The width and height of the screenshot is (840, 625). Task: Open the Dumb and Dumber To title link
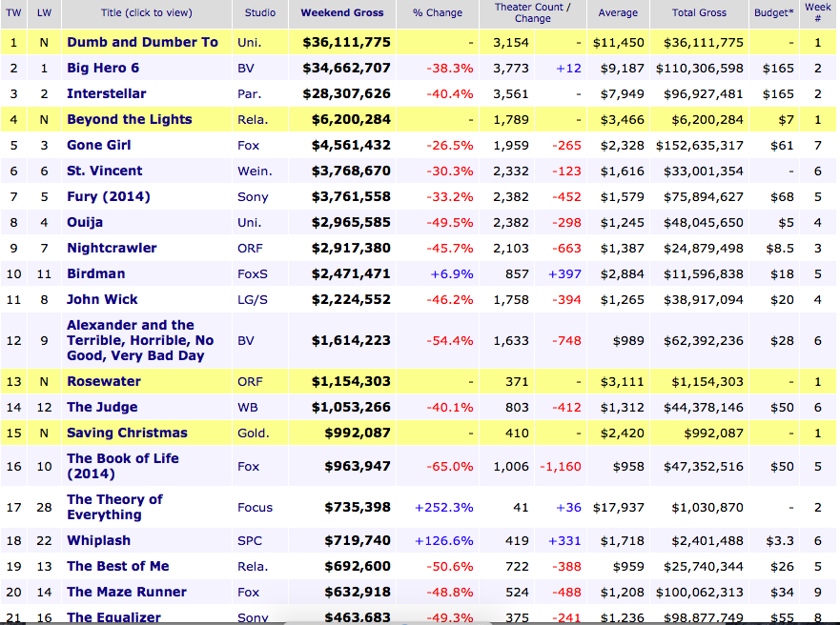(142, 42)
